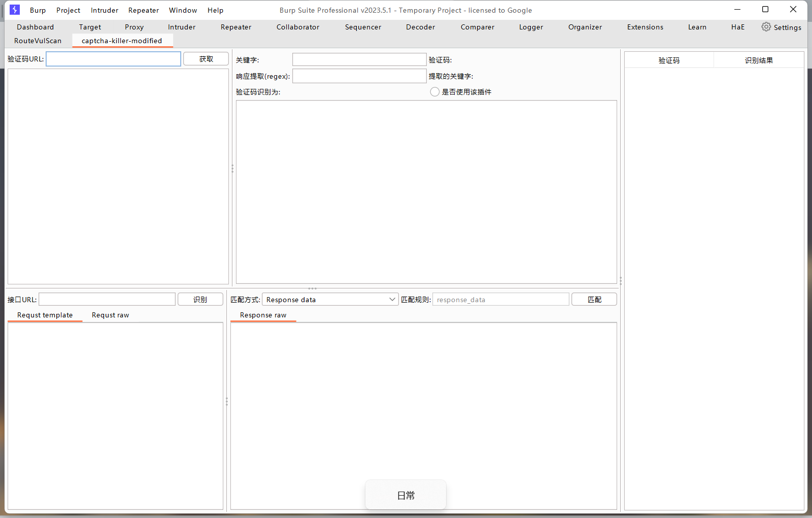Close the Burp Suite window

pyautogui.click(x=793, y=9)
